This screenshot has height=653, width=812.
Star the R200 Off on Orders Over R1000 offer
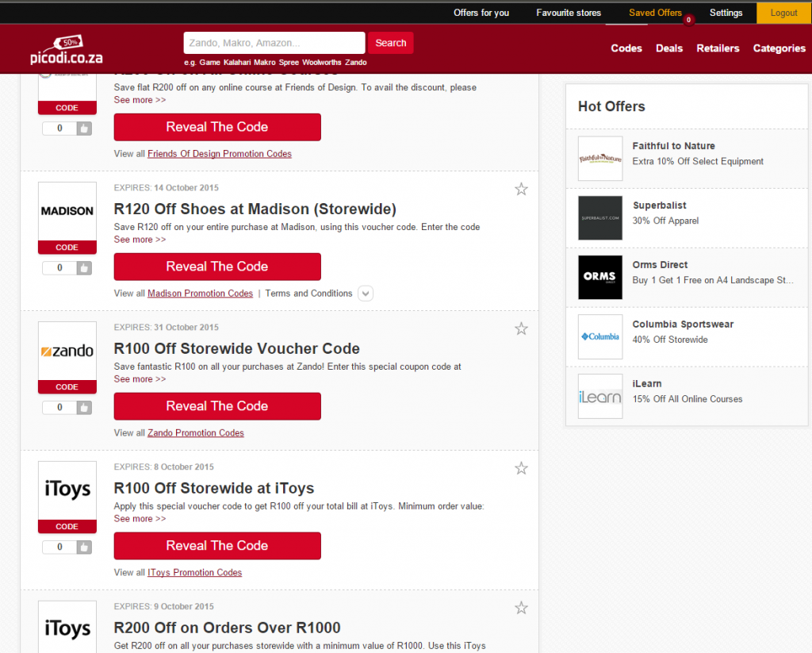(521, 608)
